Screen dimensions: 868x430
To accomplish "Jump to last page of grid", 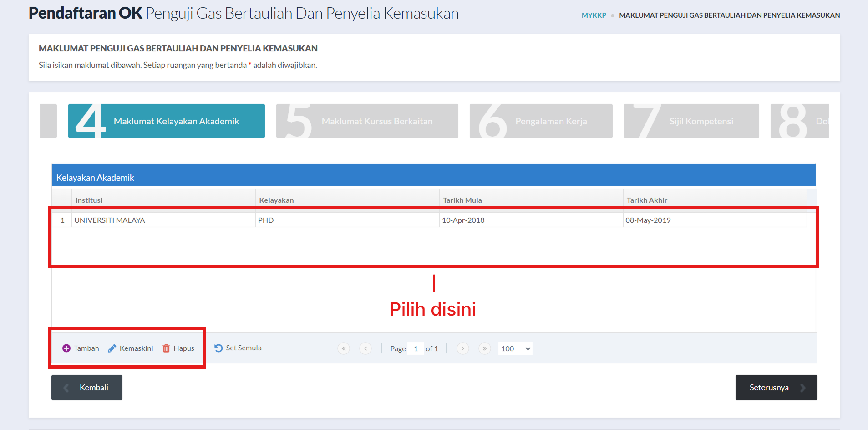I will tap(484, 349).
